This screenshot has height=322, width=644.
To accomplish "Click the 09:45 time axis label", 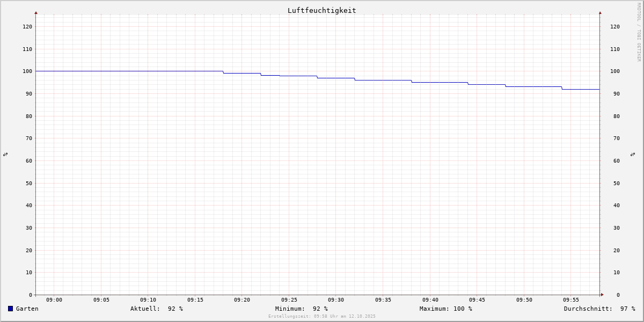I will point(477,300).
